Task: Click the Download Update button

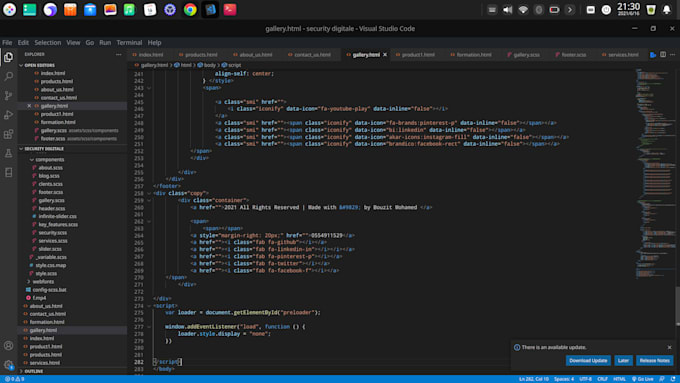Action: pos(588,360)
